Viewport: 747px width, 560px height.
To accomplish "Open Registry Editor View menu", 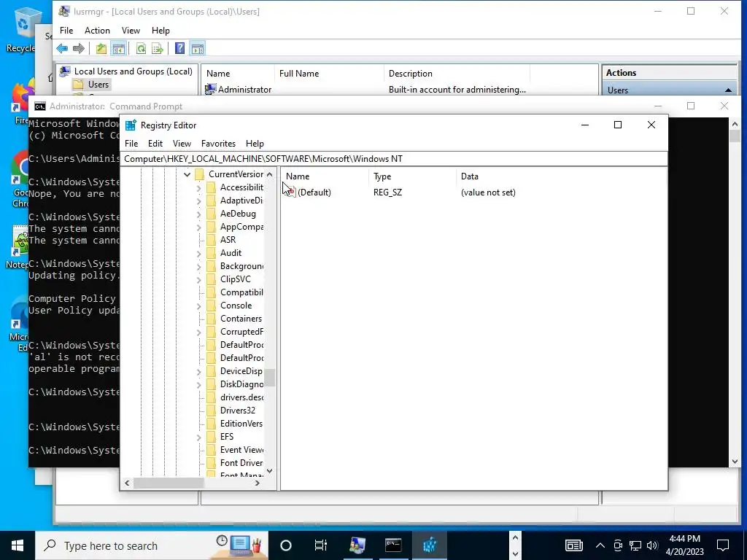I will (x=182, y=144).
